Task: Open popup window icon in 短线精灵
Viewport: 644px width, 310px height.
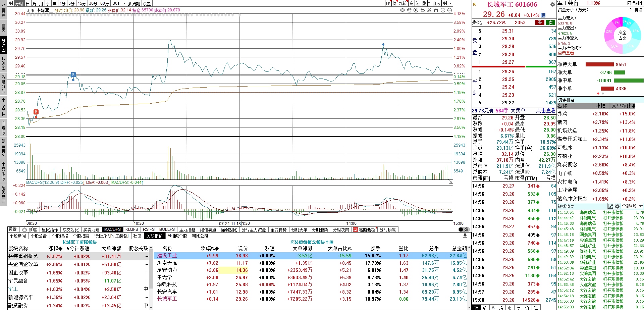Action: (610, 206)
